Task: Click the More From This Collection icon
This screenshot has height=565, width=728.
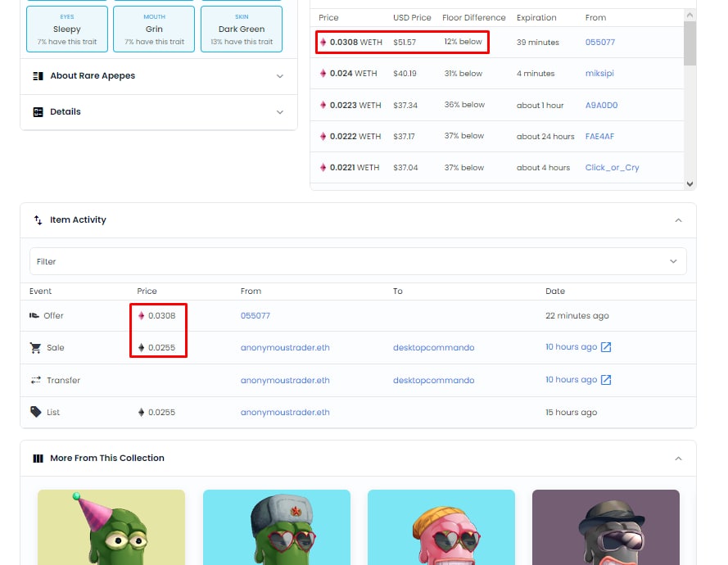Action: pyautogui.click(x=38, y=459)
